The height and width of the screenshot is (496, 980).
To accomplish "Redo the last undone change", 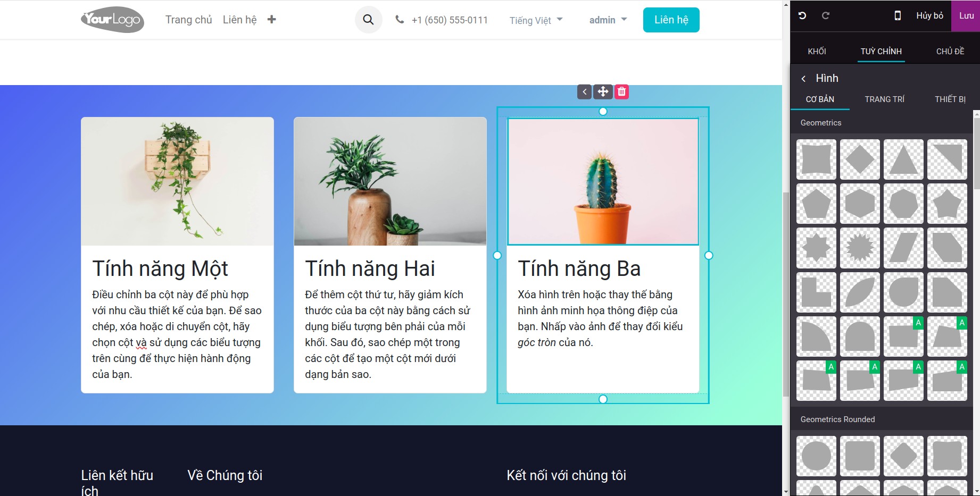I will 826,16.
